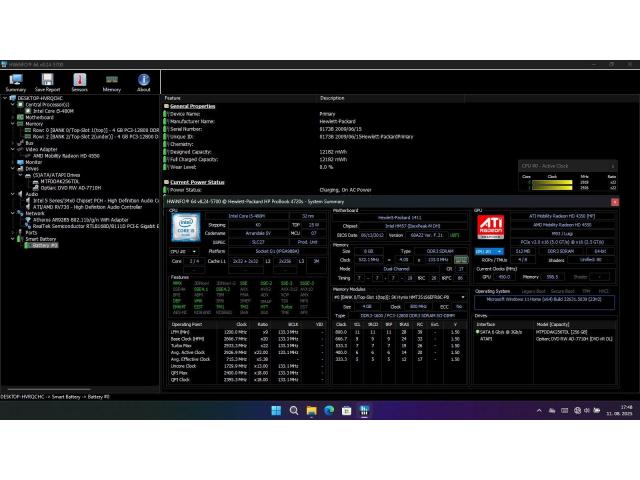Open the Memory toolbar icon
This screenshot has height=480, width=640.
[111, 82]
